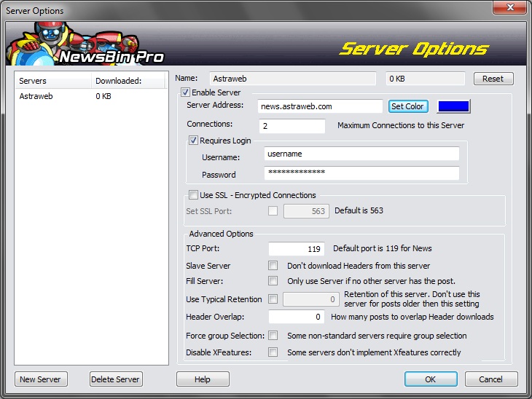Click 'Only use Server if no other server' text
Viewport: 532px width, 399px height.
click(371, 281)
